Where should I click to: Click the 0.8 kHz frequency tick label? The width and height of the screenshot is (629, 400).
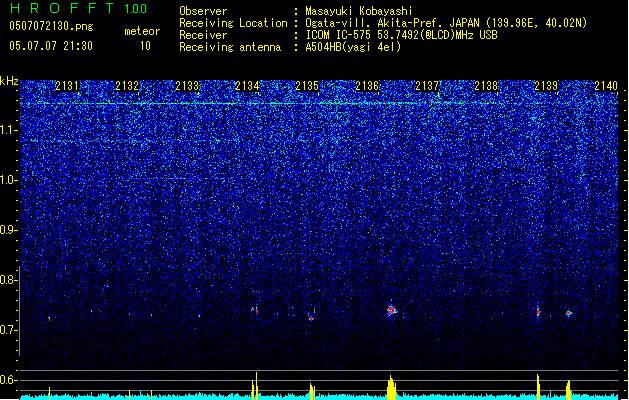tap(9, 280)
